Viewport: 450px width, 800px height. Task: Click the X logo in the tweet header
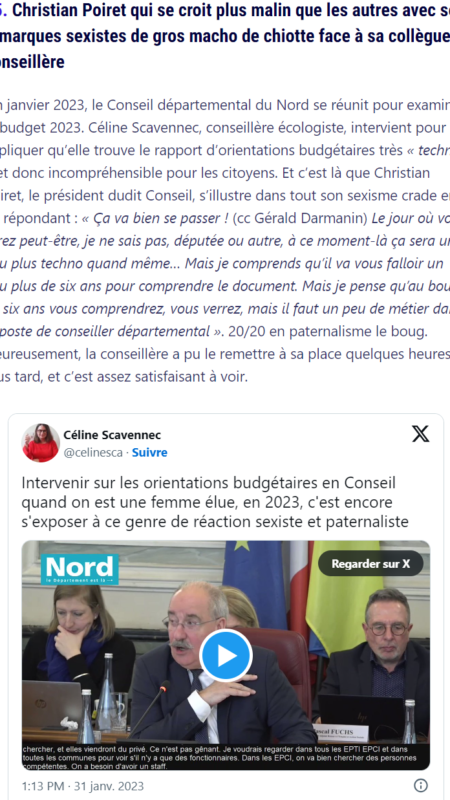[x=420, y=434]
